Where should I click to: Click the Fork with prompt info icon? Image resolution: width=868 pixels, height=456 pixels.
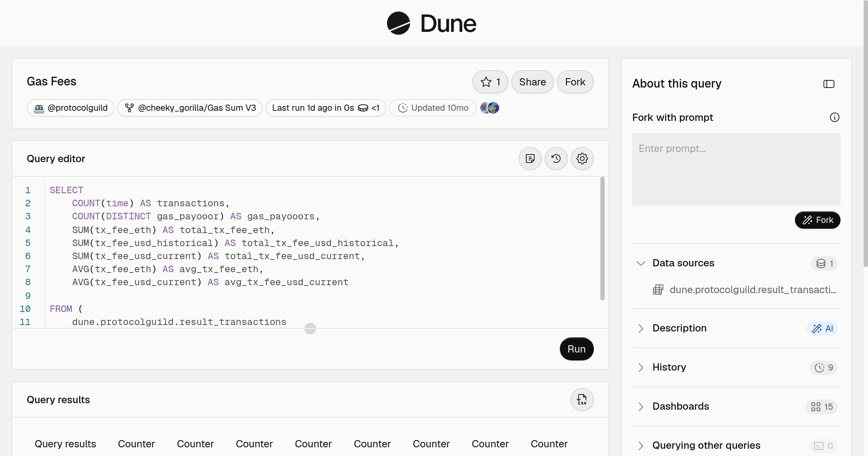coord(834,117)
